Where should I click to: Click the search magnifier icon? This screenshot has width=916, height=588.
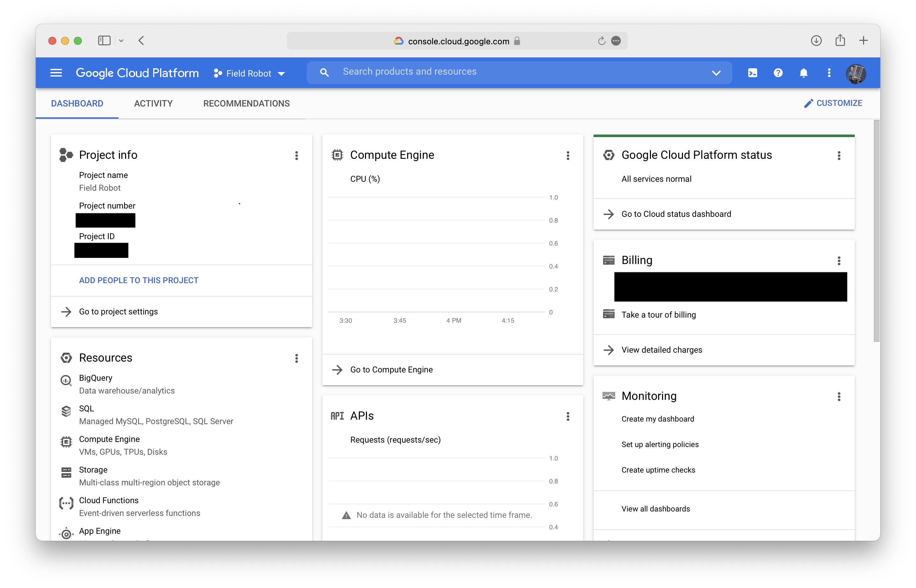[x=324, y=72]
